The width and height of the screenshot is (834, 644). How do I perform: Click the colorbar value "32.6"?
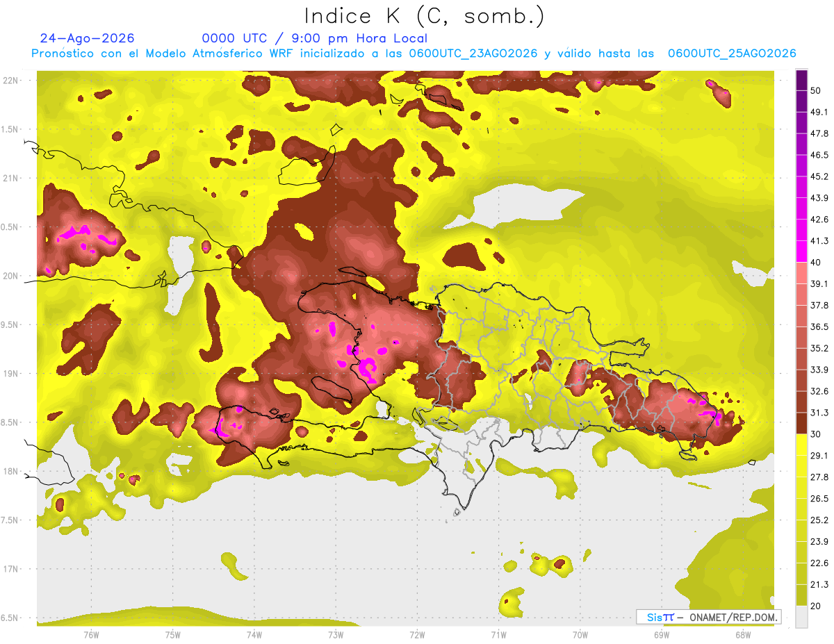(819, 391)
